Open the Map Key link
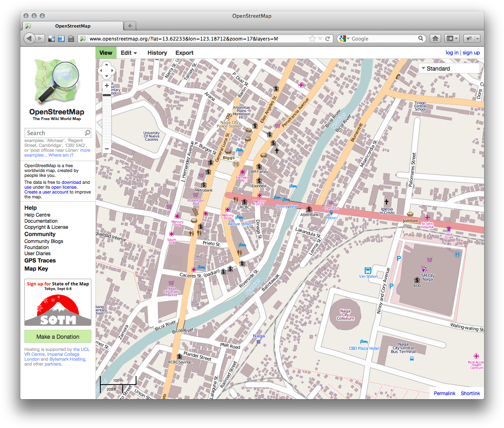504x428 pixels. coord(36,269)
